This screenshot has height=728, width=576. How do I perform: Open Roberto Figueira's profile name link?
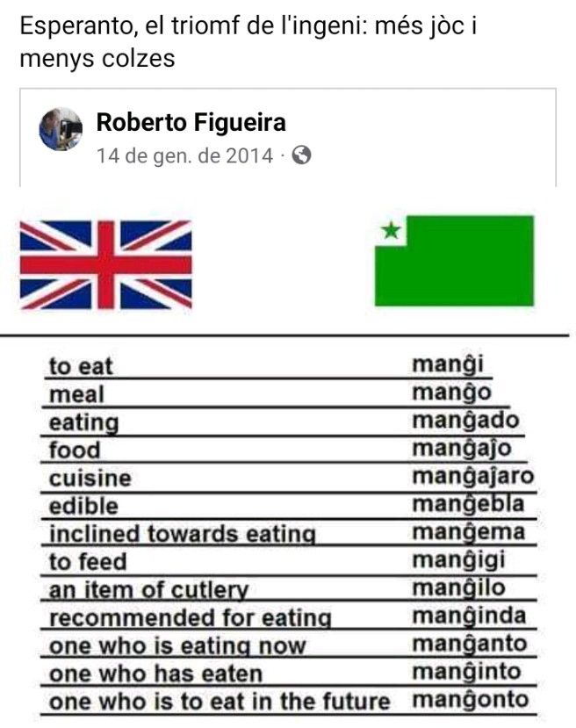(x=191, y=122)
